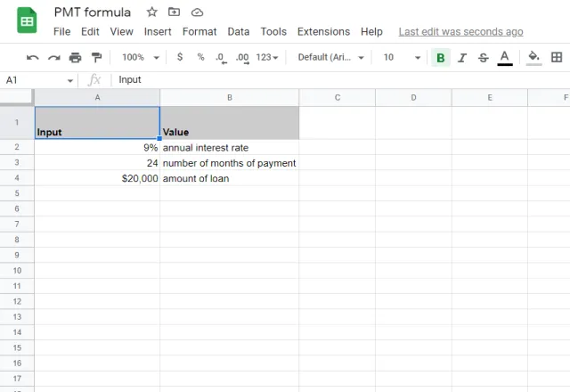Viewport: 570px width, 392px height.
Task: Star the PMT formula document
Action: click(x=151, y=12)
